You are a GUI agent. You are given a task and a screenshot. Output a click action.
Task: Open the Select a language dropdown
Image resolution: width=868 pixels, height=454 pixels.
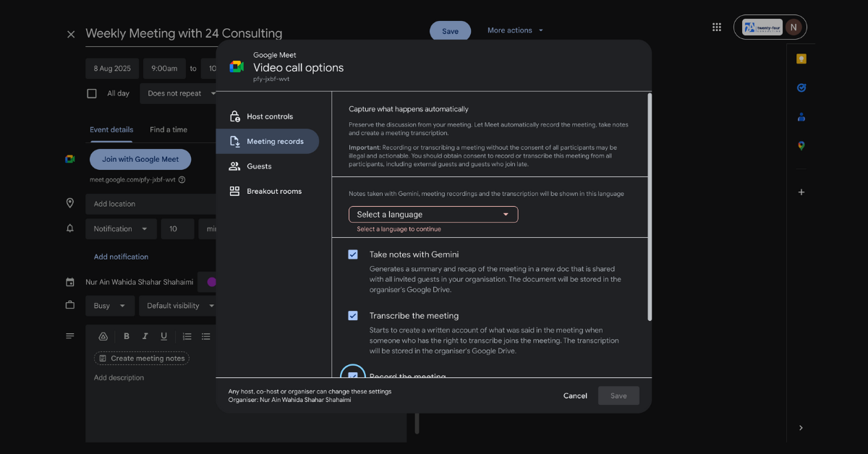point(433,215)
